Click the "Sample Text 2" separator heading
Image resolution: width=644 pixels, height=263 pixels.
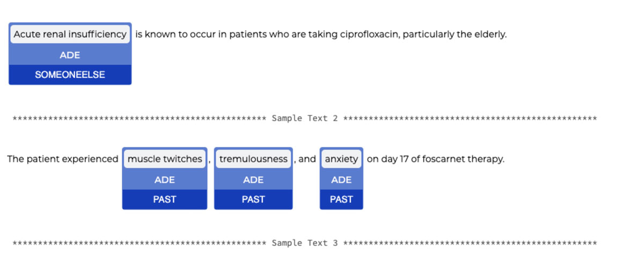coord(304,118)
